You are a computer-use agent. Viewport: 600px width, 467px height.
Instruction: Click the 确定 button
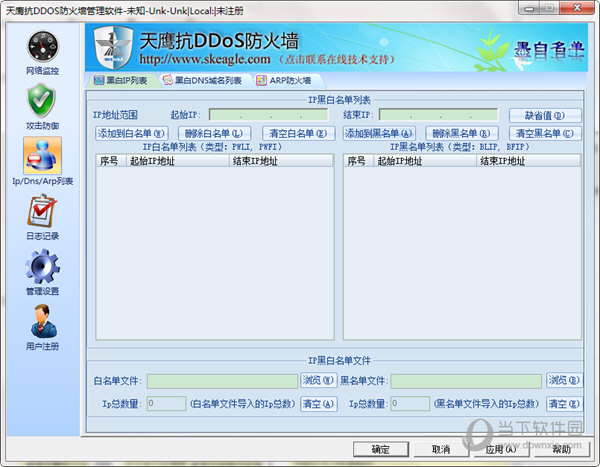[x=381, y=449]
